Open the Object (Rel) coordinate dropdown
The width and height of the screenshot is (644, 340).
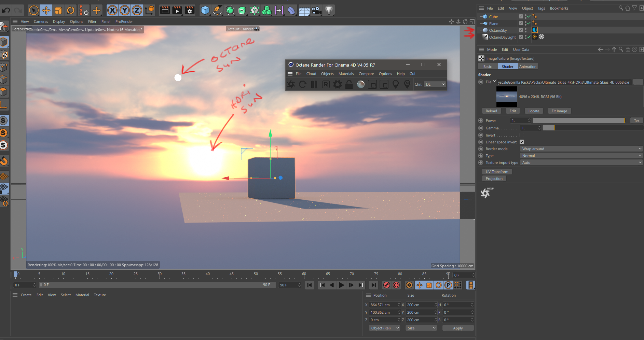tap(385, 328)
